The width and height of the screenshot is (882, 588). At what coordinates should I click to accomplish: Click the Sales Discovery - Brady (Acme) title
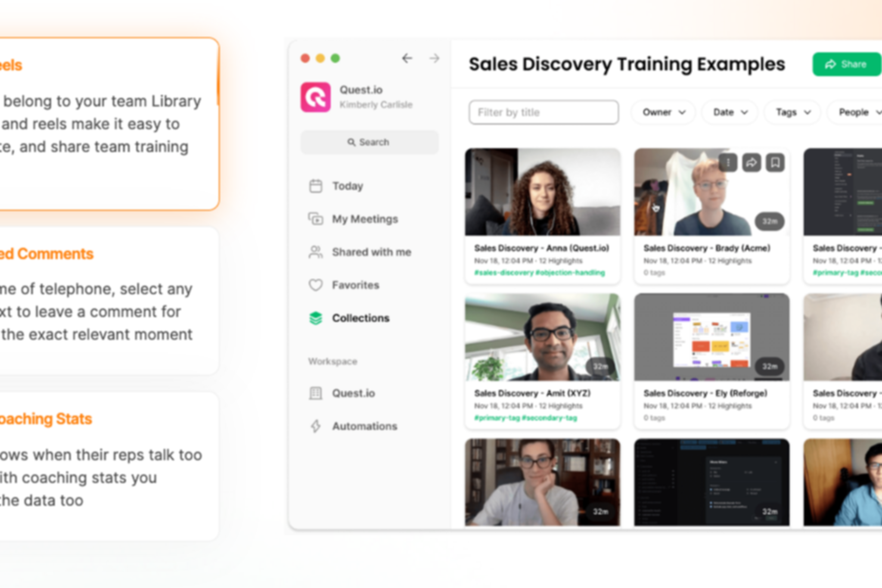(707, 248)
